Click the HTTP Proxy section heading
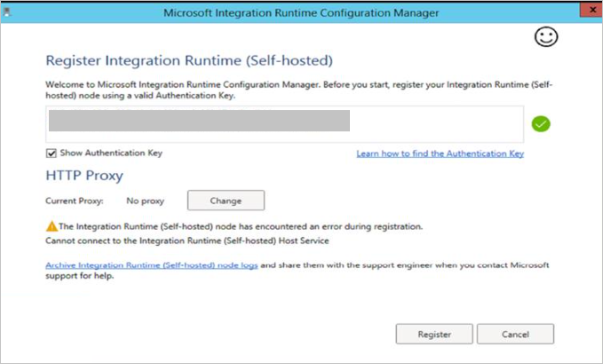Viewport: 603px width, 364px height. pos(83,176)
